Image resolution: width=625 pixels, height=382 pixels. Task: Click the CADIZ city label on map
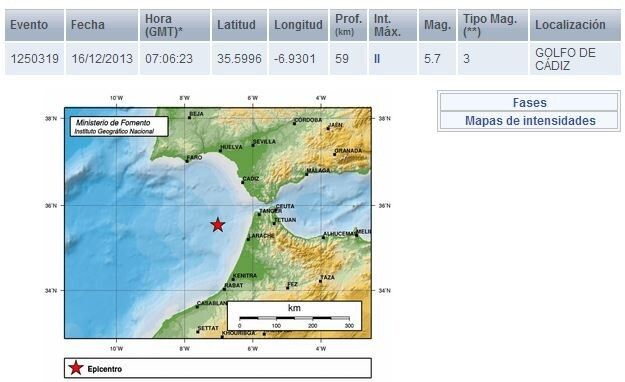251,179
